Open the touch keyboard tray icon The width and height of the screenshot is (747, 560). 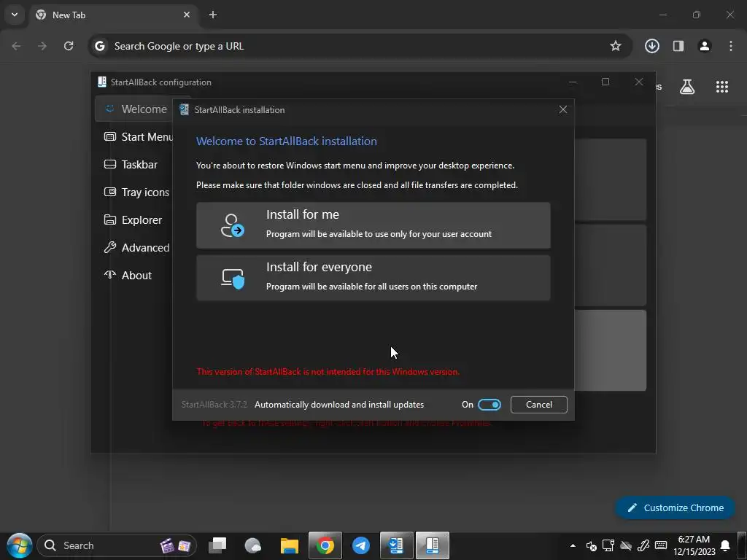pyautogui.click(x=661, y=545)
